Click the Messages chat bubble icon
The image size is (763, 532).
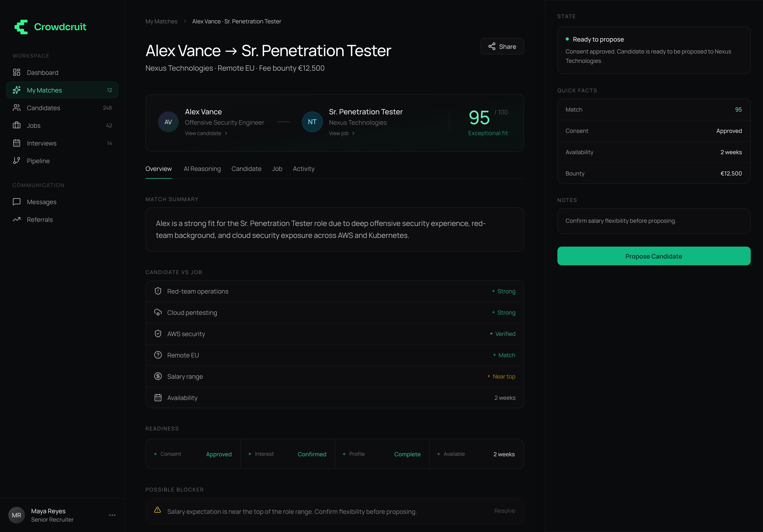pyautogui.click(x=17, y=202)
